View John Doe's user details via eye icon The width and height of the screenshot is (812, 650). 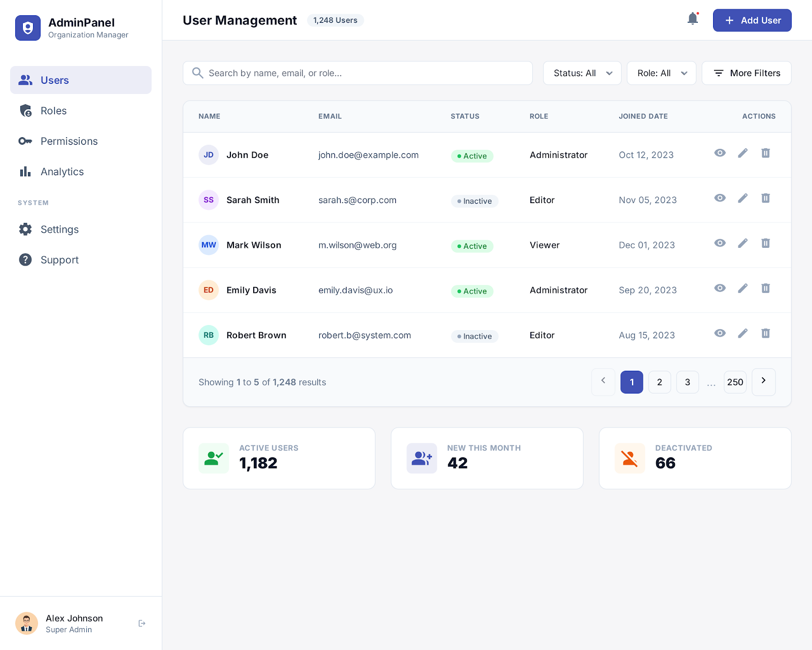click(x=720, y=153)
